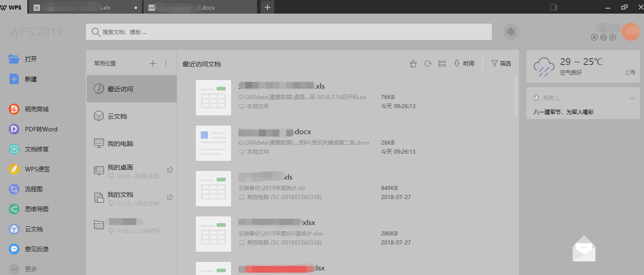Open the 文档修复 tool
This screenshot has height=275, width=644.
pos(29,149)
